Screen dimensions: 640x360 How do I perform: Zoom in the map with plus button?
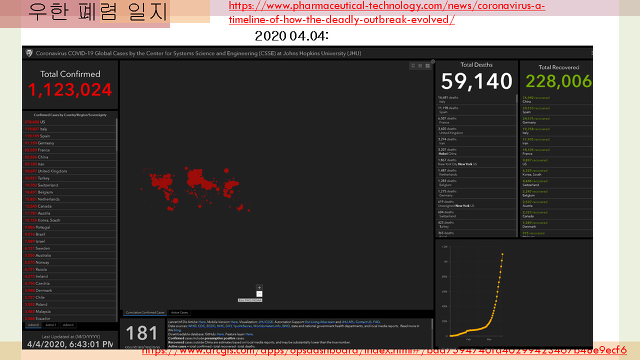click(259, 288)
